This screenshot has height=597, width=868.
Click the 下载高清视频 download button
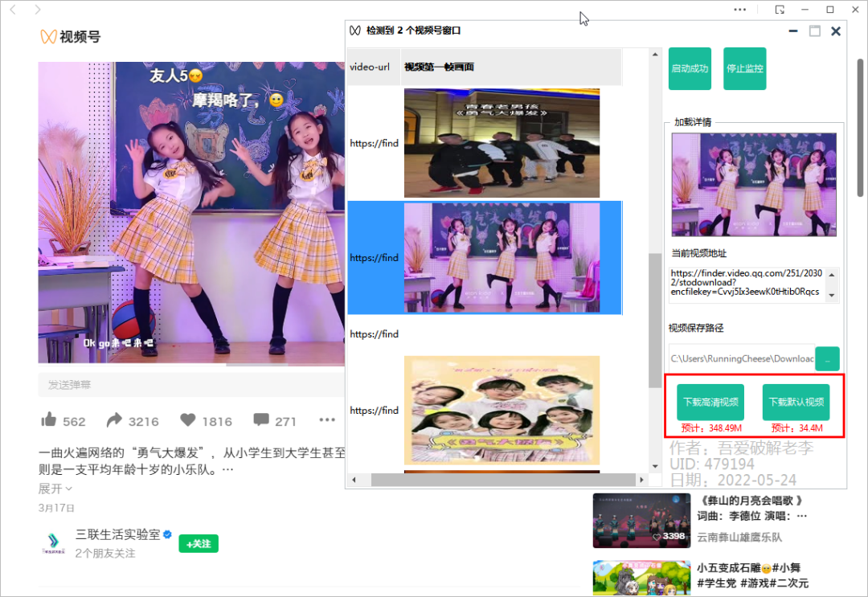pyautogui.click(x=710, y=403)
